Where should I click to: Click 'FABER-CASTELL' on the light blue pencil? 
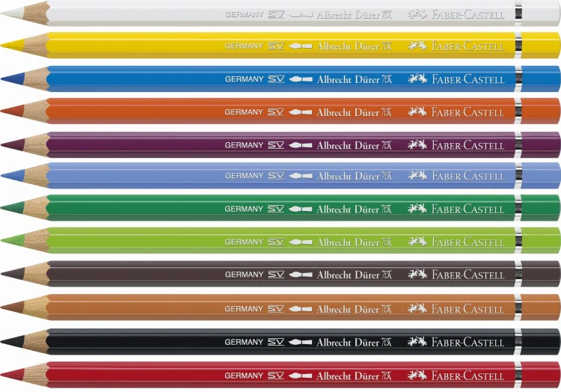pos(468,176)
